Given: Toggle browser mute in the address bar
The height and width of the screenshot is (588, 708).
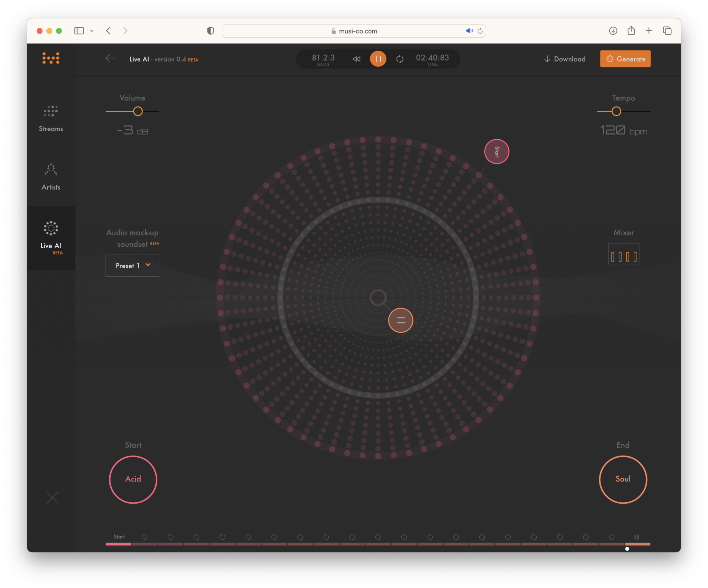Looking at the screenshot, I should (469, 31).
